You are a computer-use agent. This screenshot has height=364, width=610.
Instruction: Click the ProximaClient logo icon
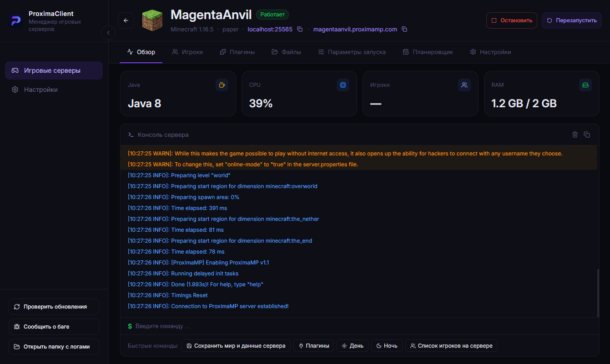16,21
